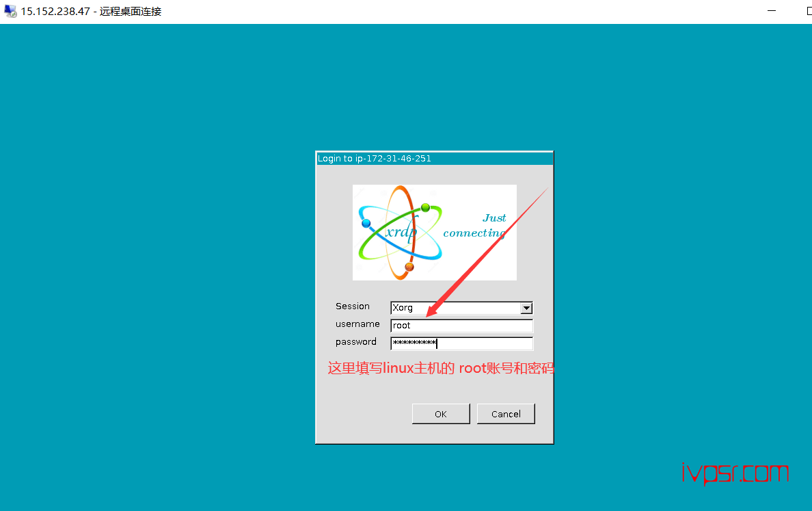Focus the username field containing root
The height and width of the screenshot is (511, 812).
coord(461,326)
